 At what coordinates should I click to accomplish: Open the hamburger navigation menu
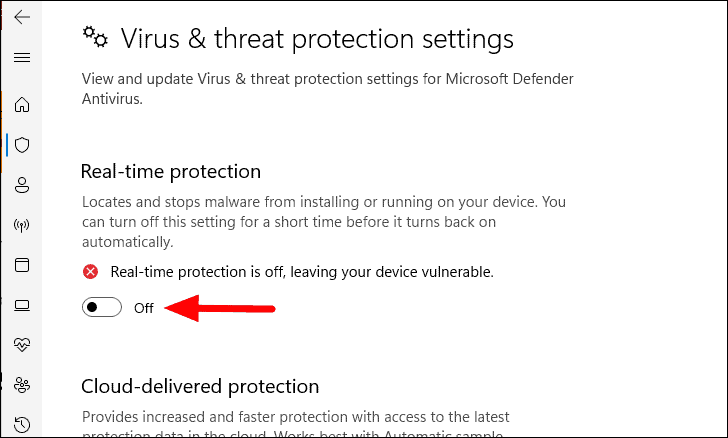(22, 58)
